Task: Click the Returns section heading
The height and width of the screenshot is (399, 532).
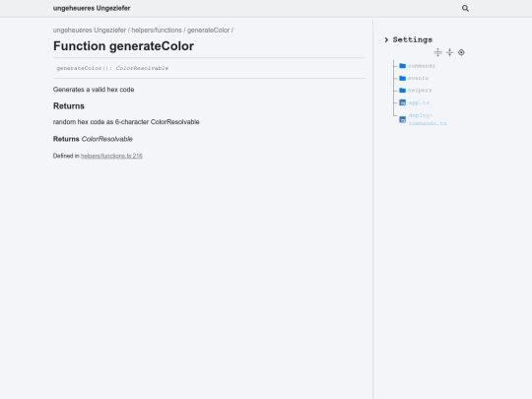Action: click(69, 106)
